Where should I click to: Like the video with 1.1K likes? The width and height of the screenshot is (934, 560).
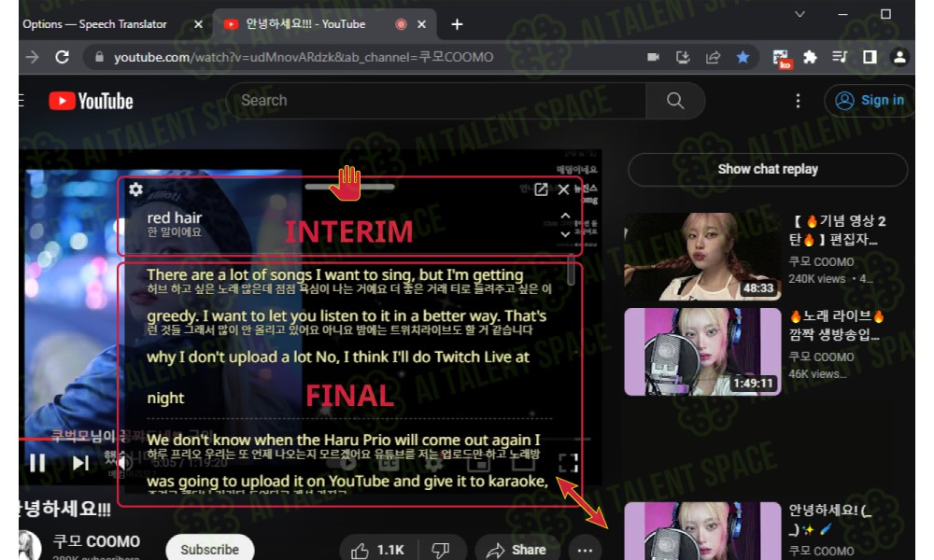tap(377, 550)
